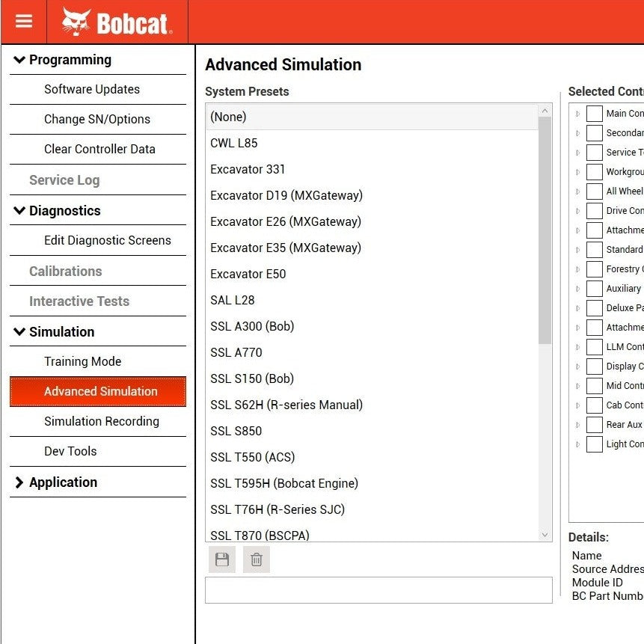This screenshot has height=644, width=644.
Task: Open Simulation Recording page
Action: click(101, 421)
